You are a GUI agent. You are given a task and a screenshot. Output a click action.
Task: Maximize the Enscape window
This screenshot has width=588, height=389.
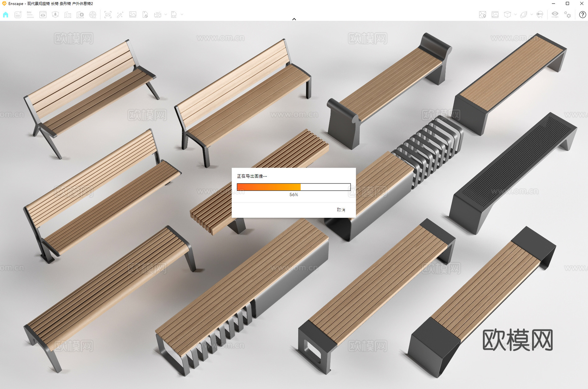click(x=567, y=4)
